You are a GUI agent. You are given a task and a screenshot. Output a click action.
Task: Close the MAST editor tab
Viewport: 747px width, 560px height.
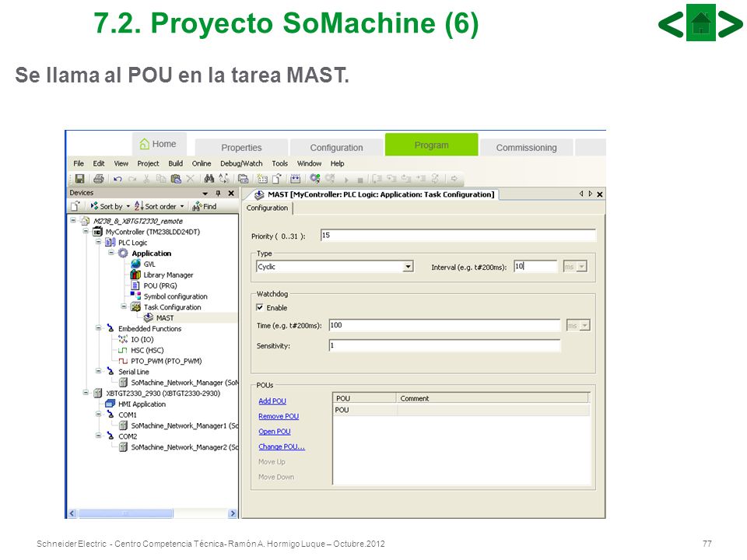(x=600, y=194)
